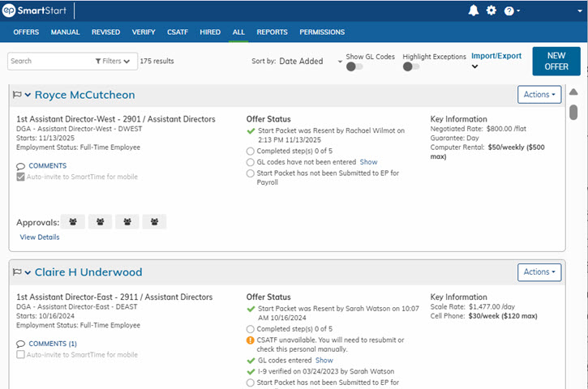Switch to the CSATF tab

click(x=178, y=32)
